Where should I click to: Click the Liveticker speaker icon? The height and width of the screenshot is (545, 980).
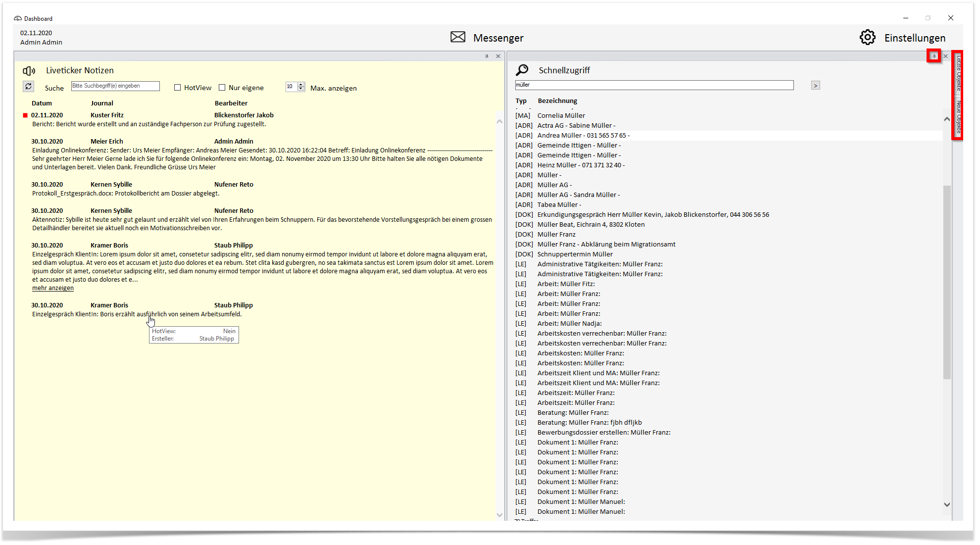[29, 71]
